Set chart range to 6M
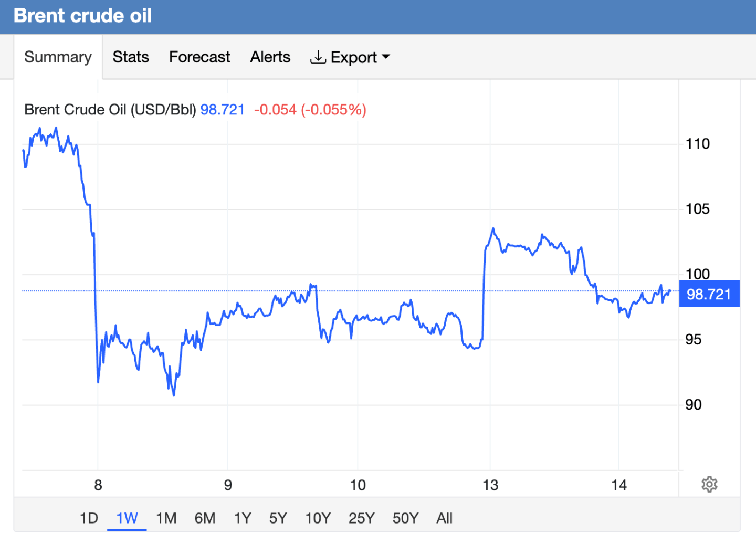Screen dimensions: 756x544 205,518
